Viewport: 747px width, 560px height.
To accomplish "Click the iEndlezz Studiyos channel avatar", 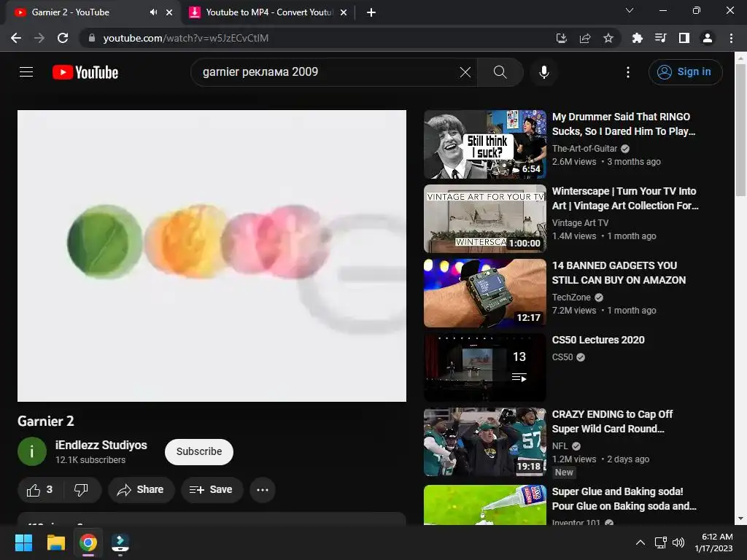I will click(x=32, y=451).
